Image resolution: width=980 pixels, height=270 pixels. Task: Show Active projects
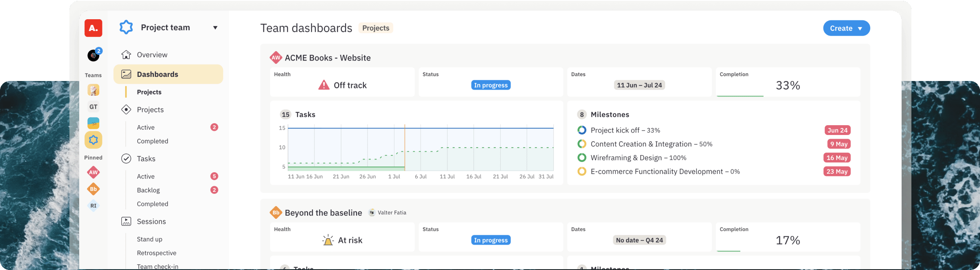[146, 127]
